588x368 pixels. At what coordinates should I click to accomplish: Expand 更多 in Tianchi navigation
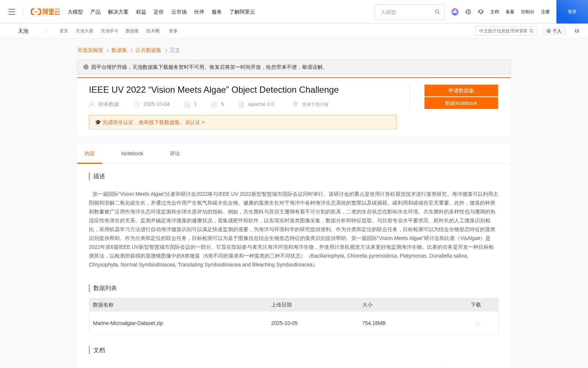(x=173, y=31)
